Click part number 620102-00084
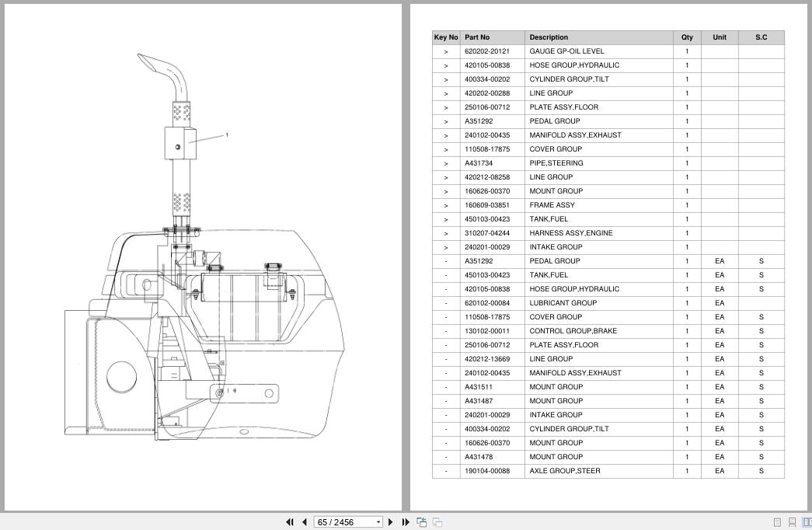Screen dimensions: 812x530 pyautogui.click(x=486, y=303)
